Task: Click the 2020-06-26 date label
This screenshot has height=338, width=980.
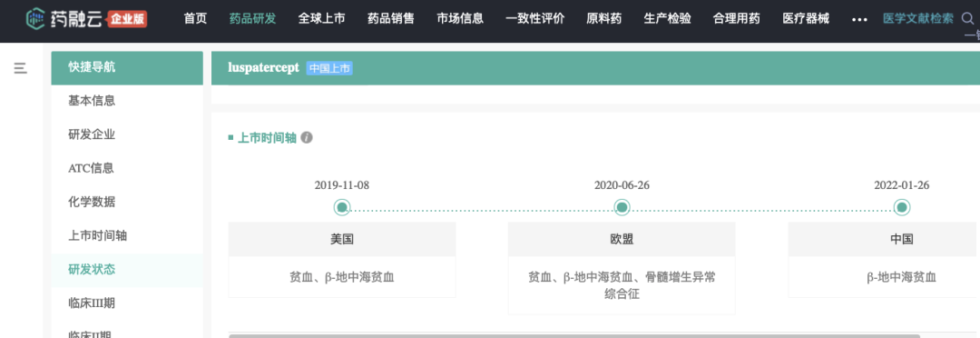Action: (622, 185)
